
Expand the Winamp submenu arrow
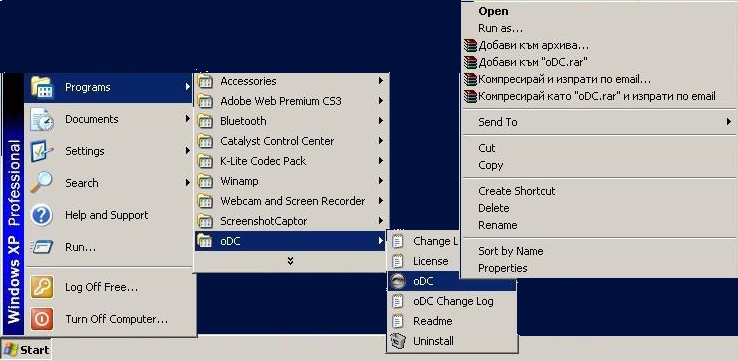pyautogui.click(x=380, y=181)
